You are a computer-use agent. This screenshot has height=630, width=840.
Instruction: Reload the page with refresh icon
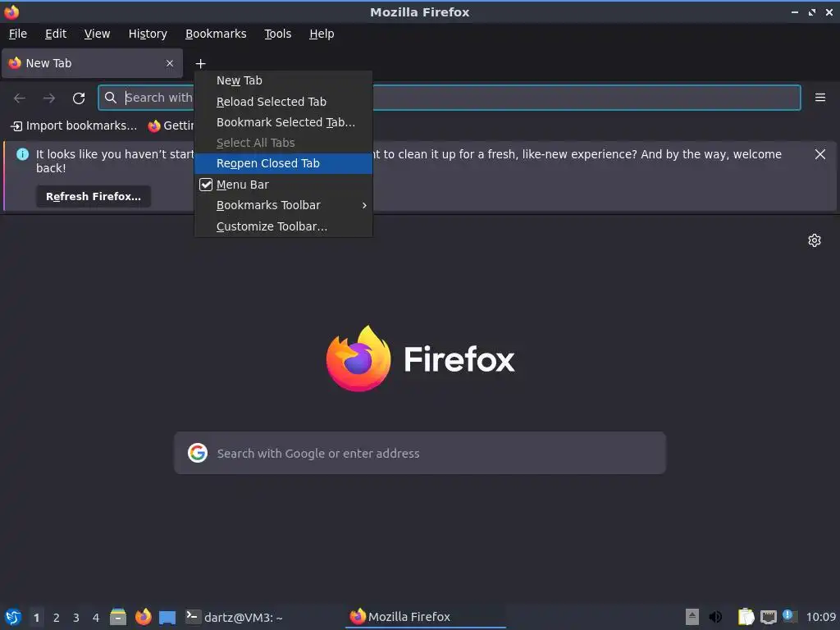click(x=79, y=98)
